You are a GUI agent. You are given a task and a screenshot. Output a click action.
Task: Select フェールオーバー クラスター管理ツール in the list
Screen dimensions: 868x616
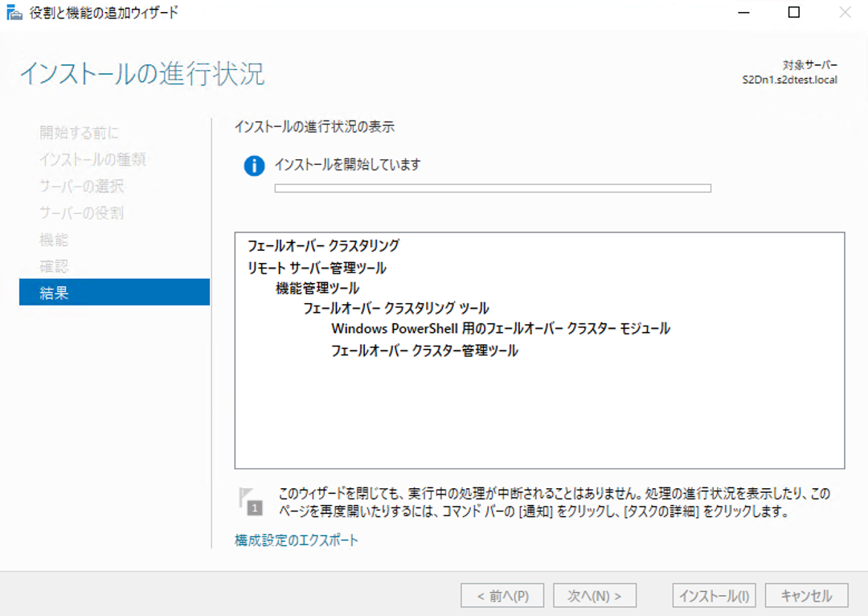(425, 351)
